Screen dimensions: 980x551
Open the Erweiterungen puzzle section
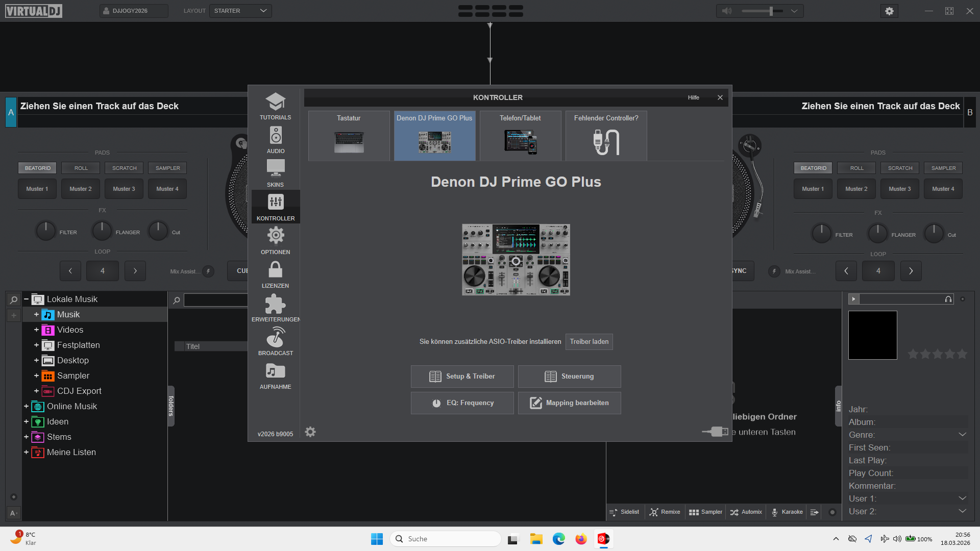click(x=276, y=308)
